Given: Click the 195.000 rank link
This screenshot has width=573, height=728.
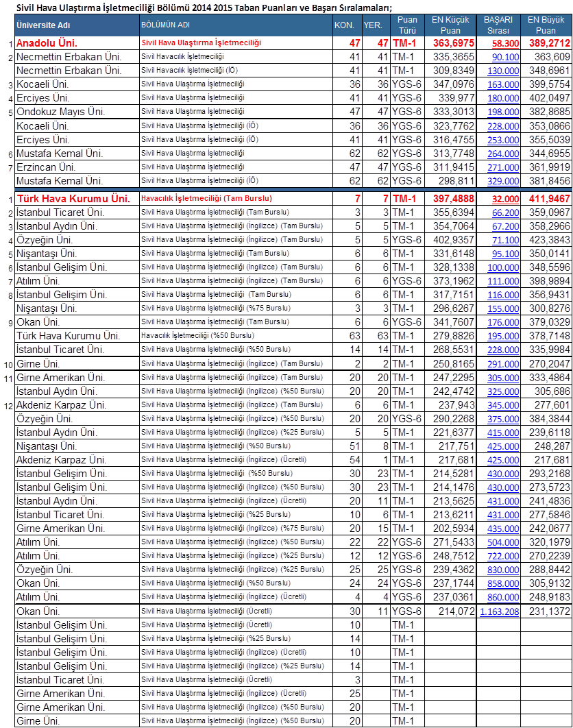Looking at the screenshot, I should click(x=503, y=336).
